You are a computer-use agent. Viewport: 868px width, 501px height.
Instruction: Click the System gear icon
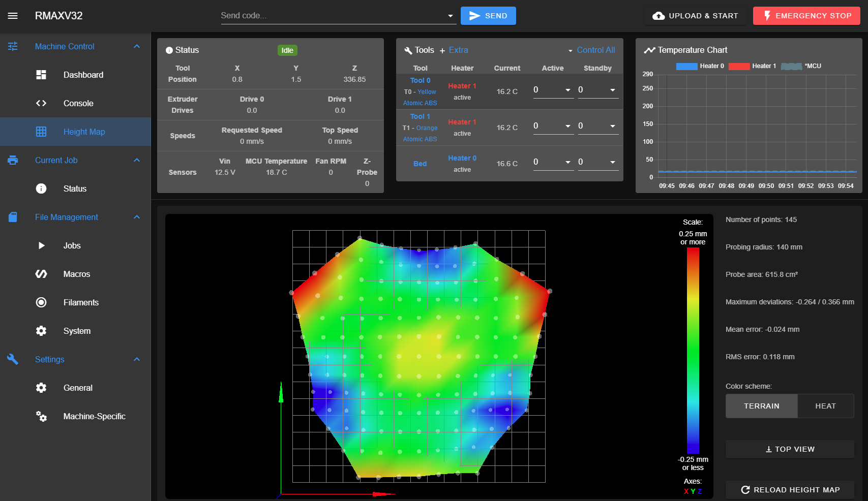(41, 331)
